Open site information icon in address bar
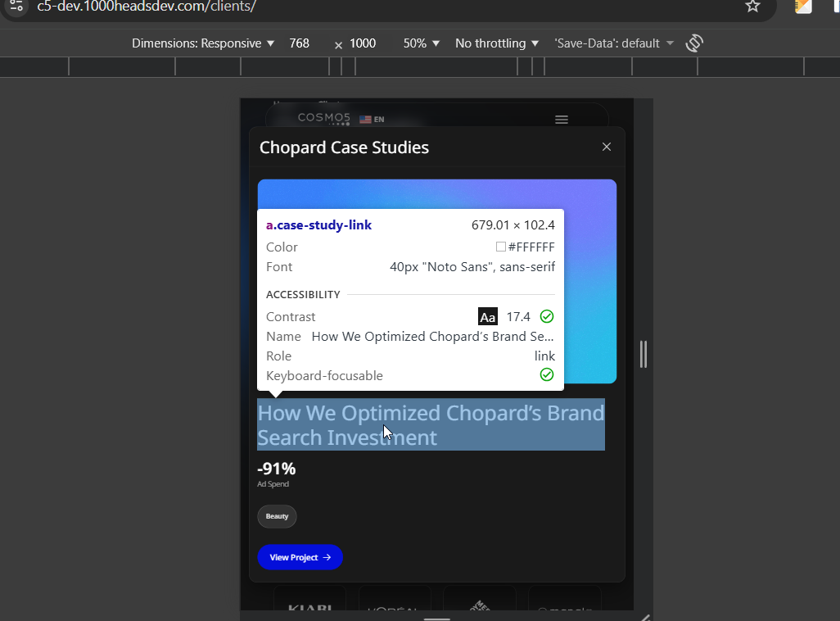 point(16,6)
